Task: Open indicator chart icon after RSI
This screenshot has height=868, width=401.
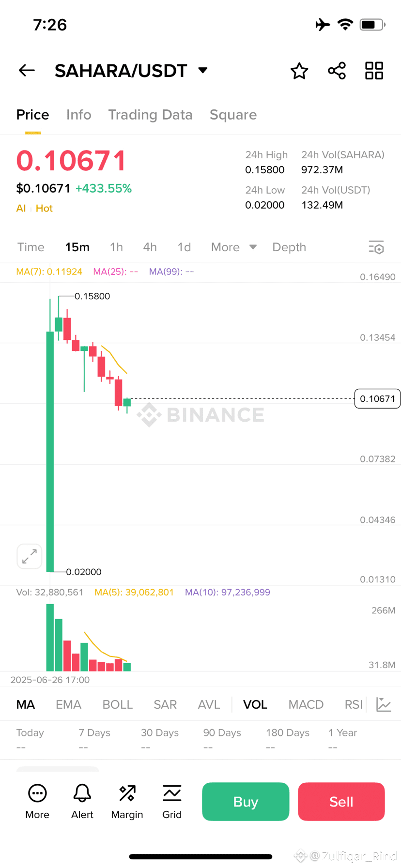Action: 384,704
